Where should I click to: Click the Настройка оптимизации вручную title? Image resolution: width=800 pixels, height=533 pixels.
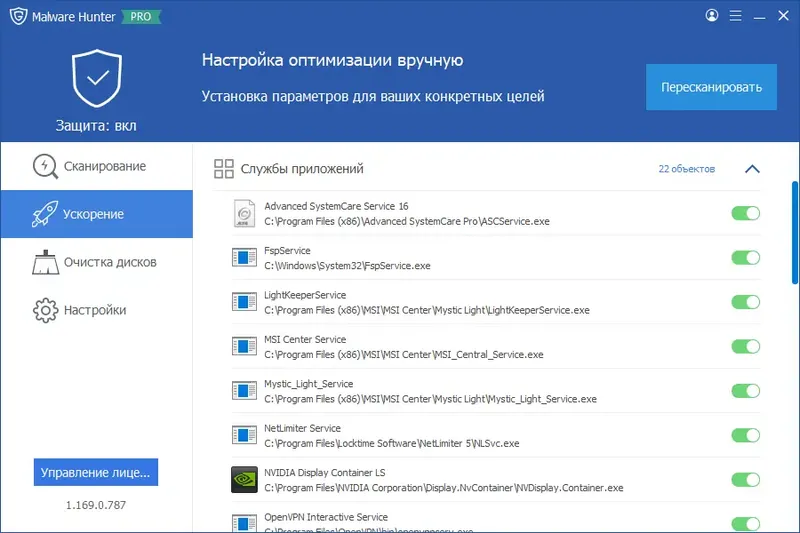333,60
